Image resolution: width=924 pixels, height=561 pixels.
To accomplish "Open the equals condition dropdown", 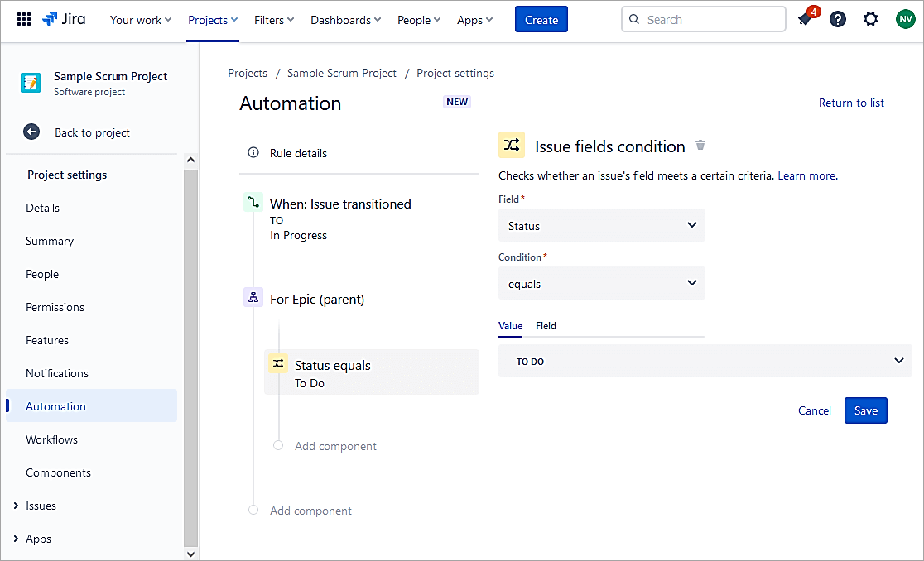I will (602, 283).
